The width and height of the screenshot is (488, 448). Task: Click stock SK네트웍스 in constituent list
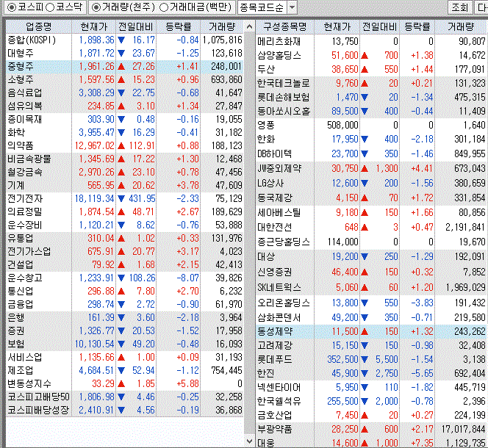click(x=279, y=287)
